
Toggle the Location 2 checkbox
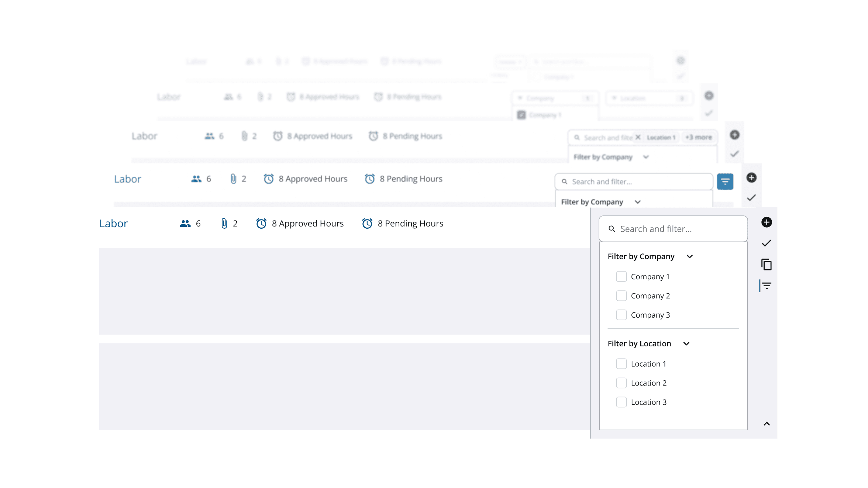[621, 383]
